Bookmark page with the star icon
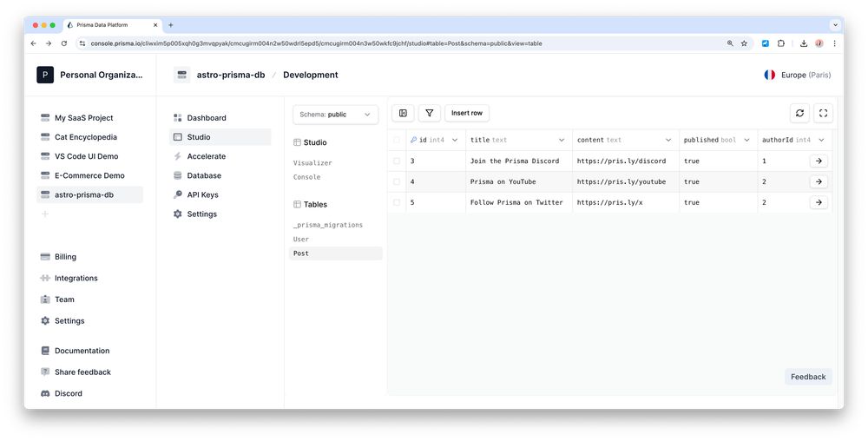Viewport: 868px width, 441px height. pyautogui.click(x=744, y=43)
